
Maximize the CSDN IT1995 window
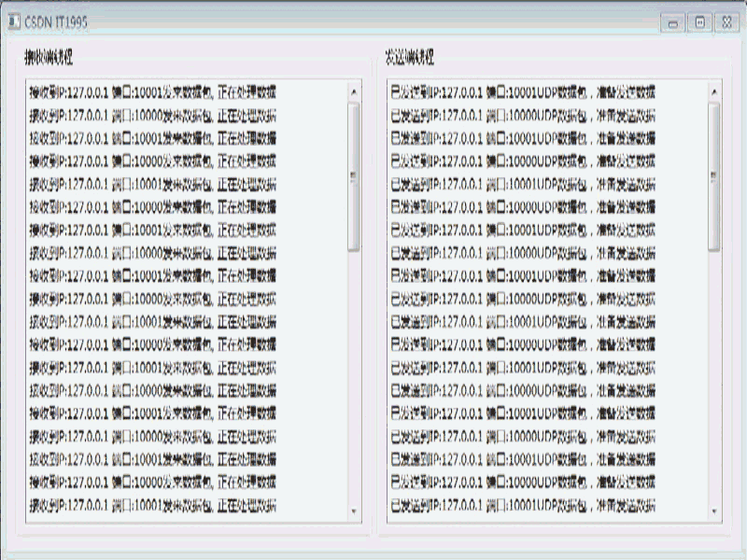pos(699,22)
